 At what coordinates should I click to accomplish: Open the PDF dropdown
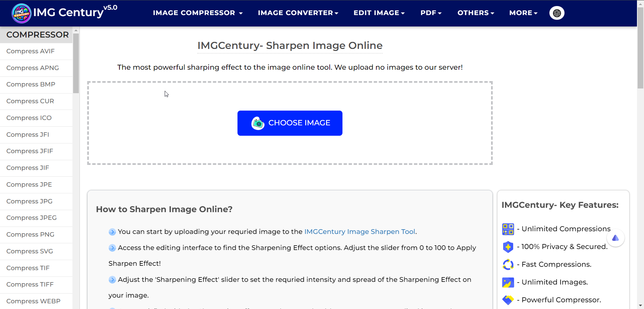click(x=430, y=13)
